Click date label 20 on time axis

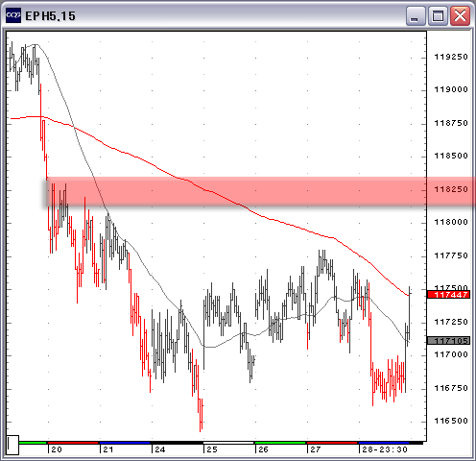57,449
